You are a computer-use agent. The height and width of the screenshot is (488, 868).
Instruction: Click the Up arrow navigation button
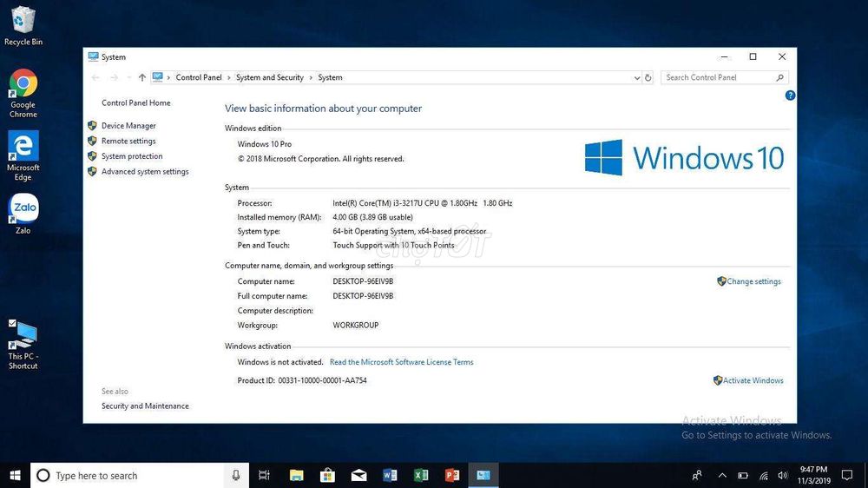tap(142, 77)
